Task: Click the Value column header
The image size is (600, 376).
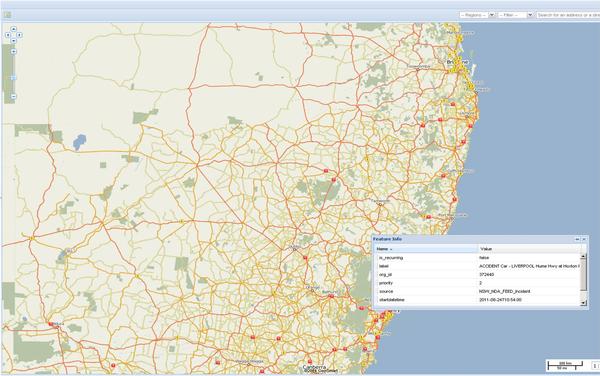Action: [530, 249]
